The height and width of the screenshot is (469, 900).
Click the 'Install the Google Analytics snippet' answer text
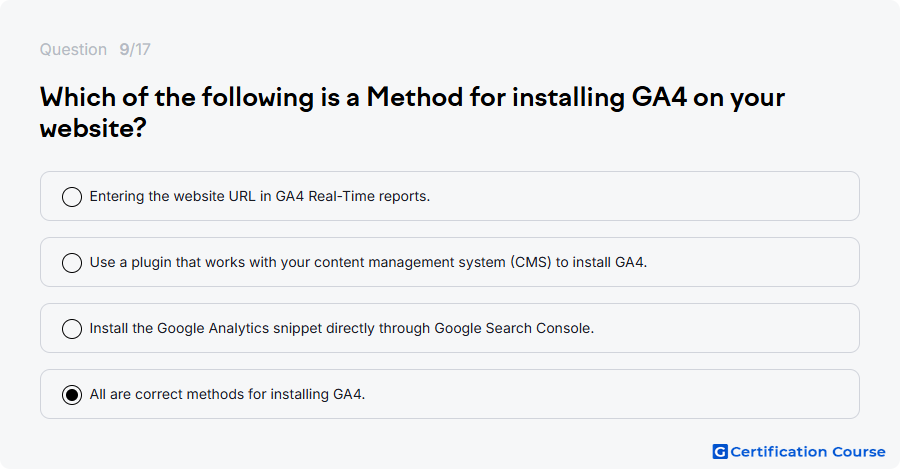click(342, 328)
